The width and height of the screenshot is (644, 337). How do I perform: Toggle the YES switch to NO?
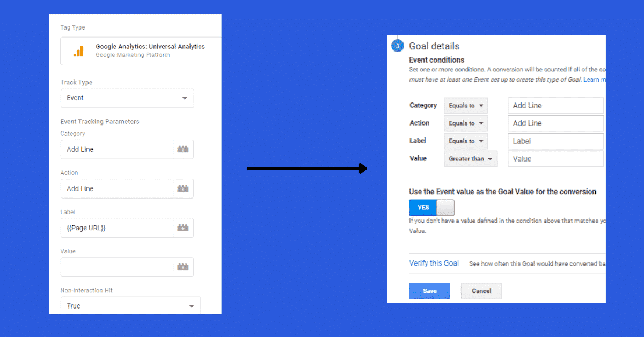point(431,207)
